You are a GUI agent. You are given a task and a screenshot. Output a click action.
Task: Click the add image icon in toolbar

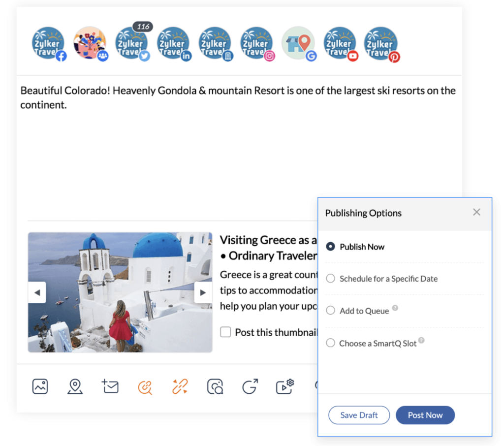click(x=40, y=386)
